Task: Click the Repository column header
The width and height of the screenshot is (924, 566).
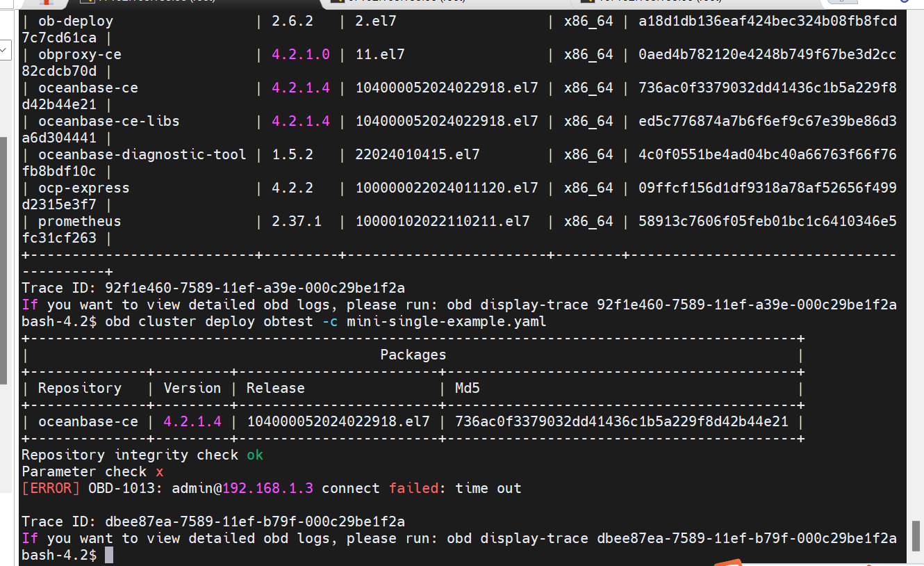Action: pyautogui.click(x=79, y=388)
